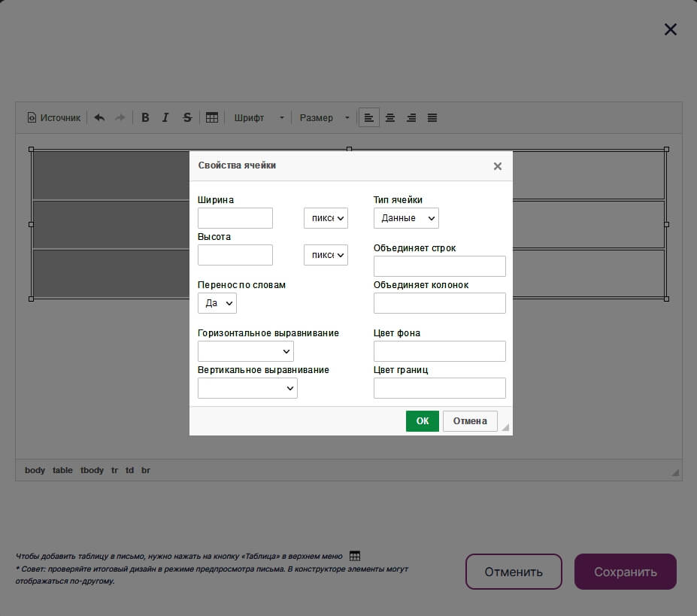The image size is (697, 616).
Task: Align text center
Action: 390,118
